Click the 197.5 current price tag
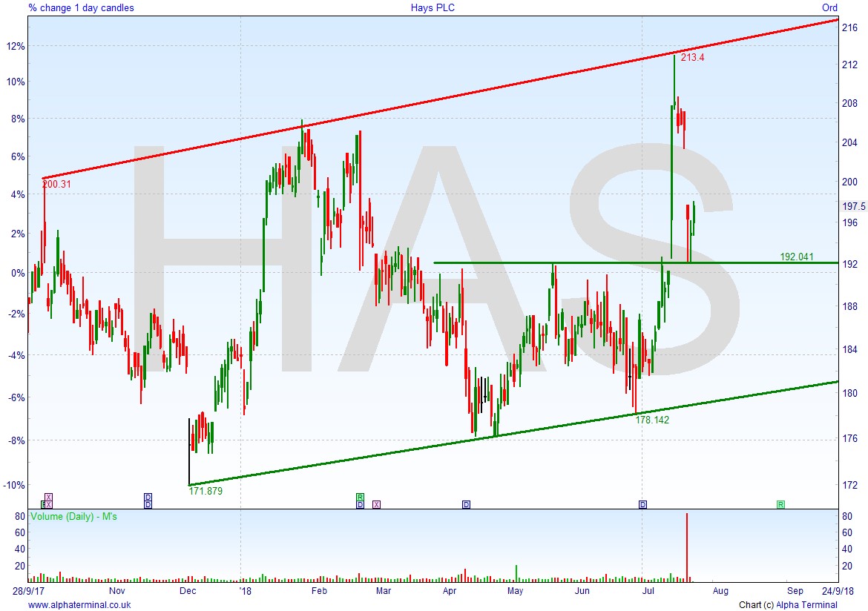The height and width of the screenshot is (611, 868). coord(854,206)
